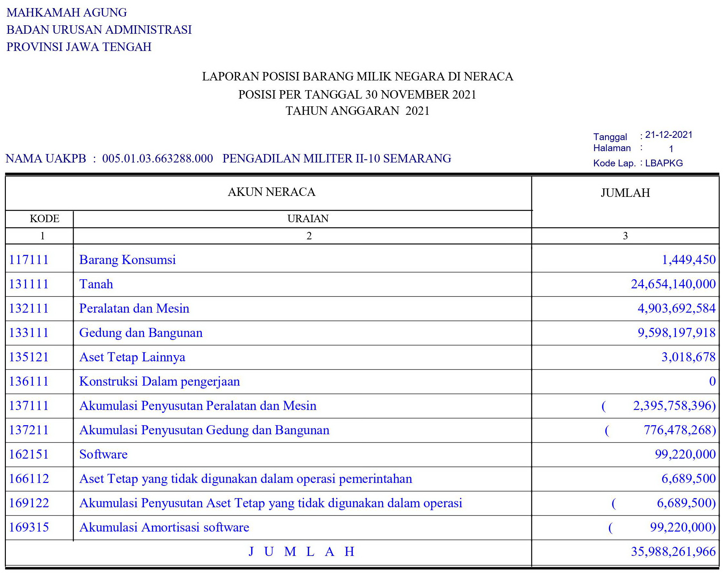Click code '131111'
The height and width of the screenshot is (576, 728).
coord(29,284)
